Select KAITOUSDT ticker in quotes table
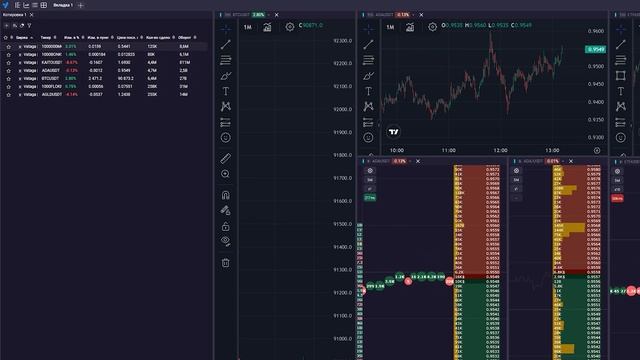This screenshot has height=360, width=640. tap(51, 62)
